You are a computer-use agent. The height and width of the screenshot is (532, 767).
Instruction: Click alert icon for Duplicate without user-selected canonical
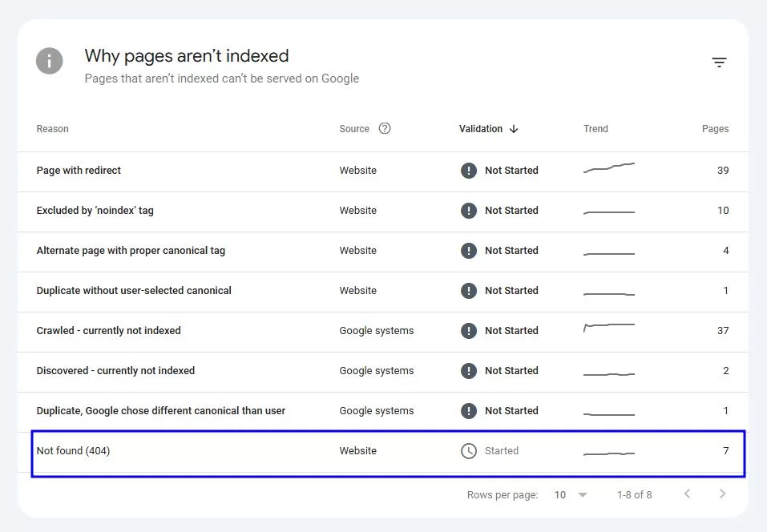(469, 291)
